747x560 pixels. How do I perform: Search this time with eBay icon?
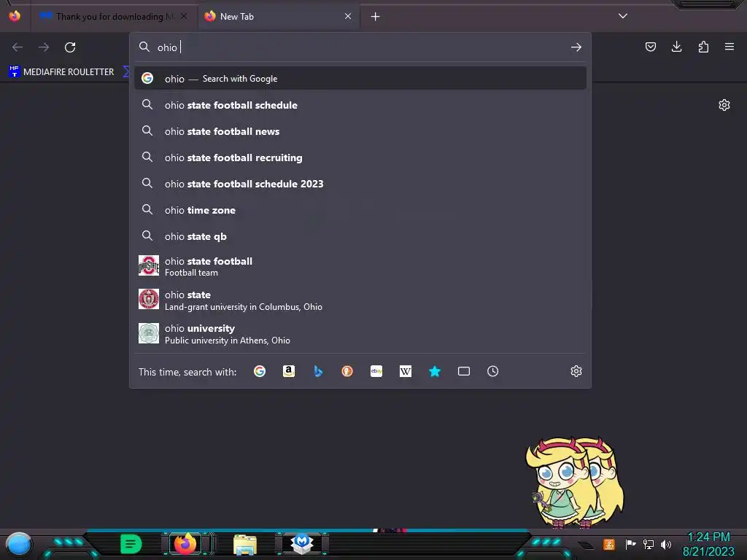pos(376,371)
